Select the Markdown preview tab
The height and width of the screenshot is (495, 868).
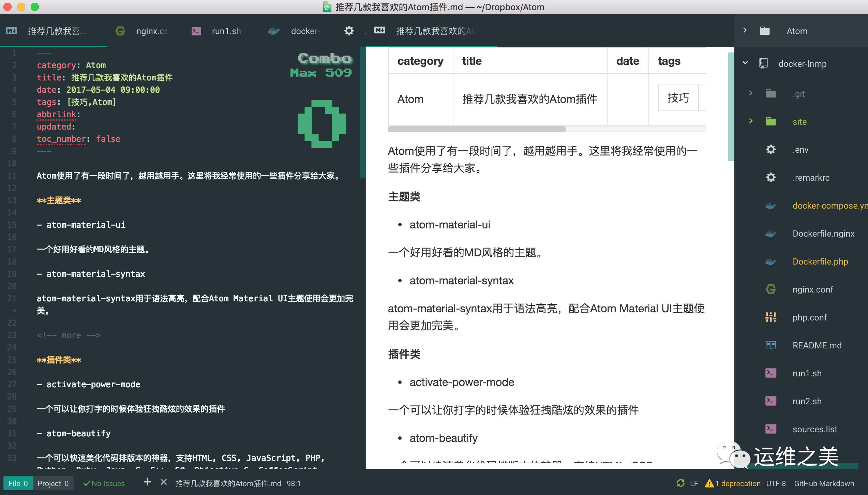[x=431, y=31]
